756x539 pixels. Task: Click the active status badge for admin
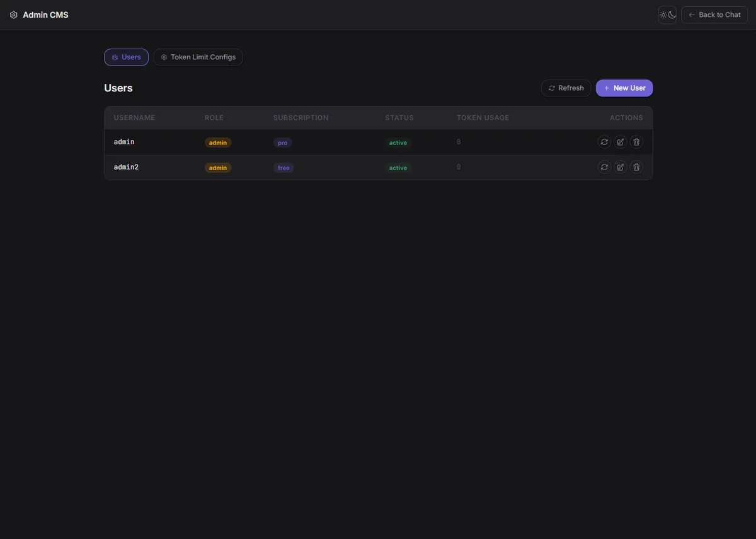coord(398,142)
